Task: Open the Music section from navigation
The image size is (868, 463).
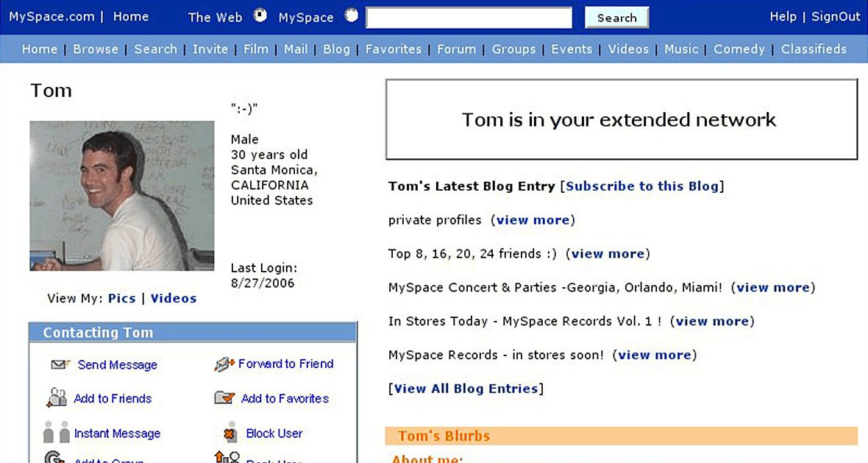Action: tap(681, 49)
